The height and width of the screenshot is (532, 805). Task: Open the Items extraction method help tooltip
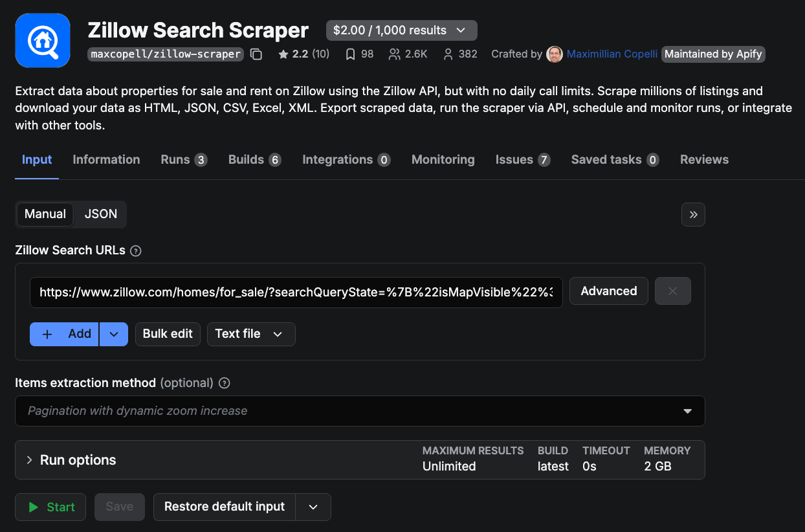pos(224,383)
